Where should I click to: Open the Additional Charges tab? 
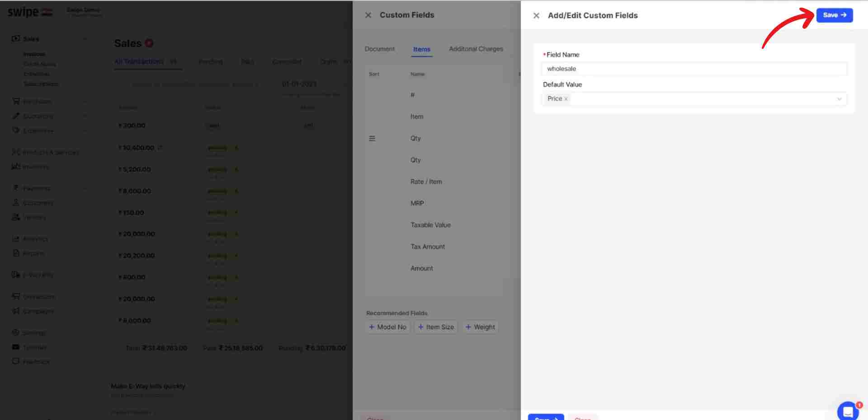pyautogui.click(x=476, y=49)
